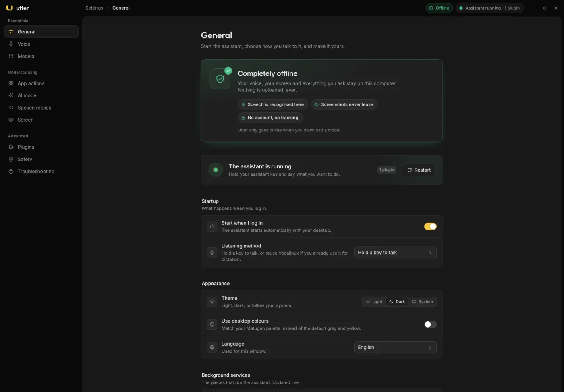564x392 pixels.
Task: Click the Screen eye icon
Action: 11,120
